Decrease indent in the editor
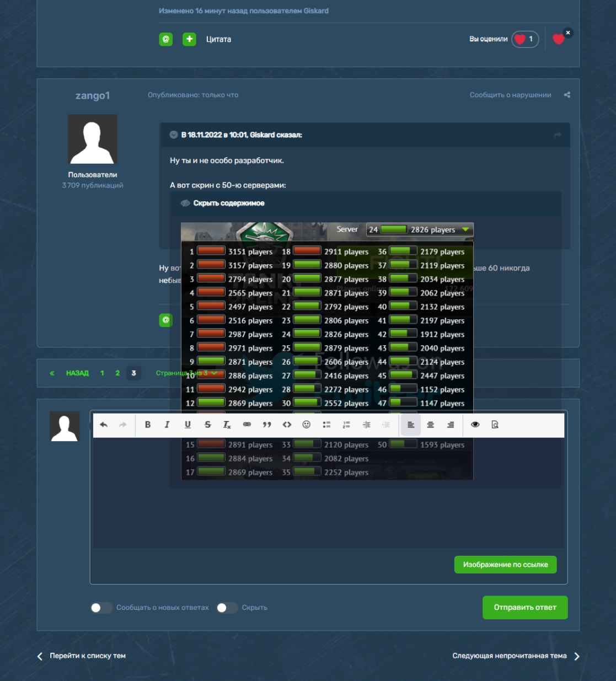The height and width of the screenshot is (681, 616). tap(386, 425)
